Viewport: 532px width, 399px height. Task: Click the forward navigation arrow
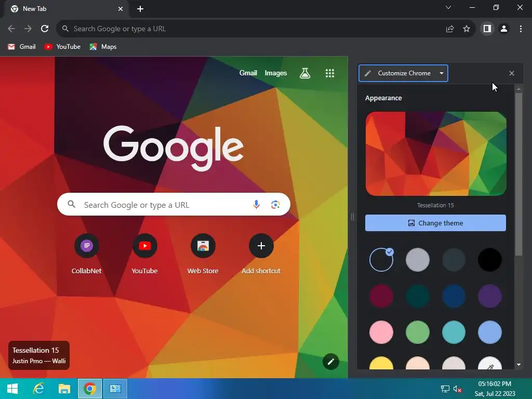[28, 29]
